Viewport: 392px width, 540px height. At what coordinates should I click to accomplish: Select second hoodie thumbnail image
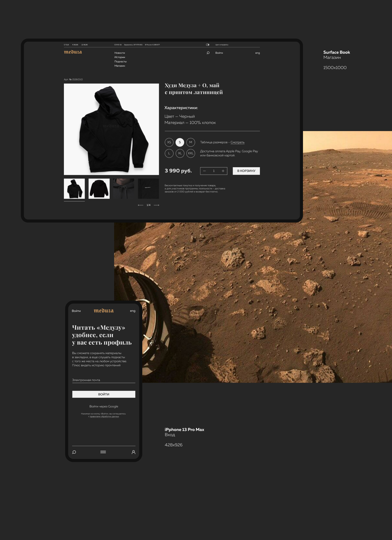99,189
